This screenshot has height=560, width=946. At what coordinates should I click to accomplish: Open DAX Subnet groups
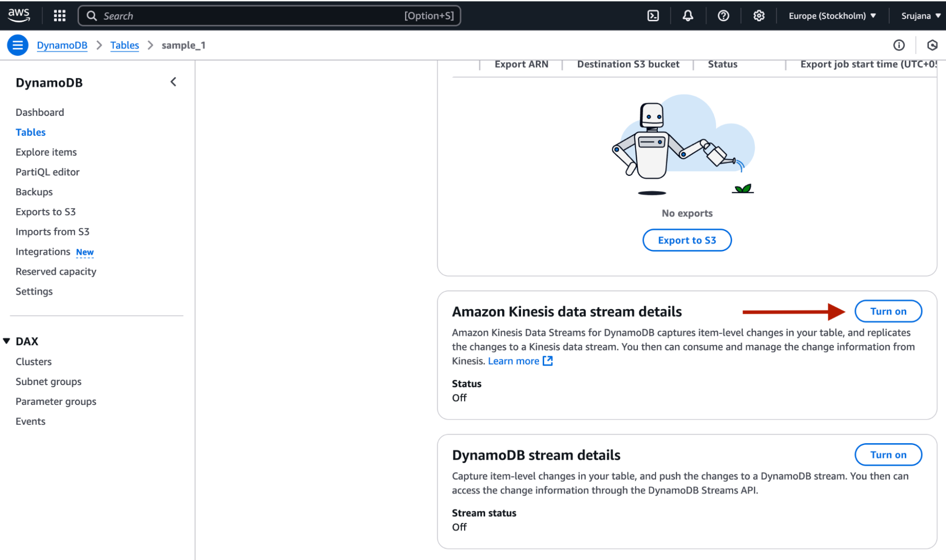[48, 381]
